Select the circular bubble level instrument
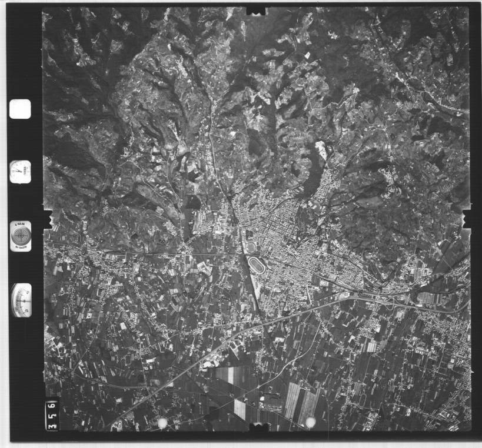 tap(21, 236)
